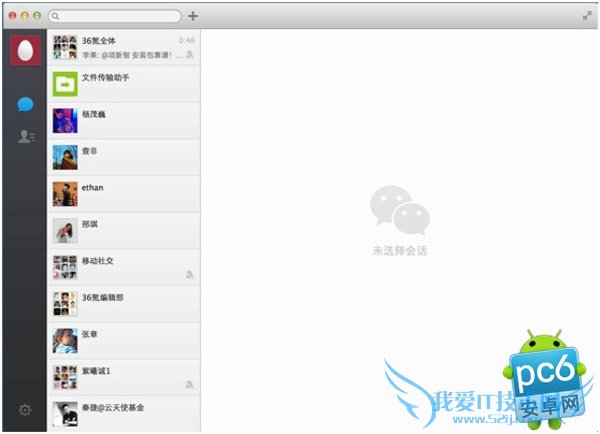Click the muted bell icon in 移动社交 row

click(x=189, y=274)
